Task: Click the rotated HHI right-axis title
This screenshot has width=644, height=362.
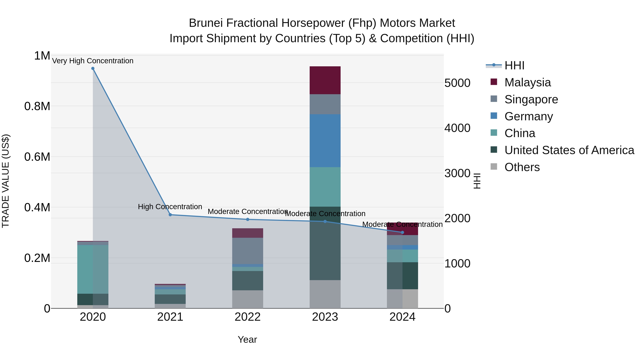Action: click(477, 181)
